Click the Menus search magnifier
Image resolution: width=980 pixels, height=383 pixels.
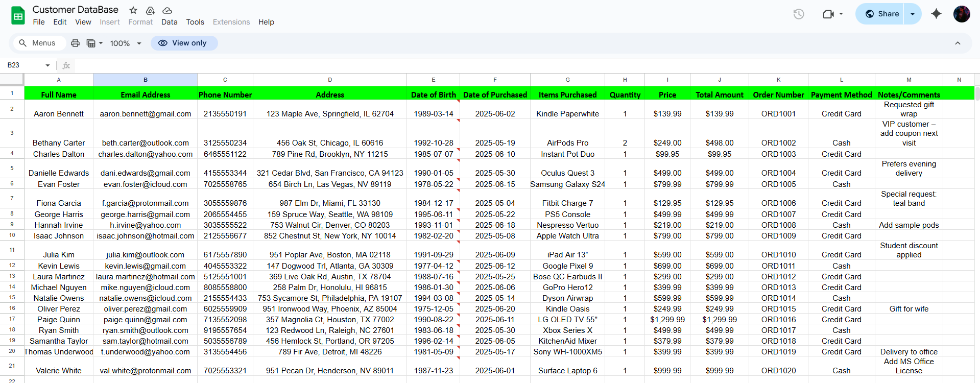[x=22, y=43]
